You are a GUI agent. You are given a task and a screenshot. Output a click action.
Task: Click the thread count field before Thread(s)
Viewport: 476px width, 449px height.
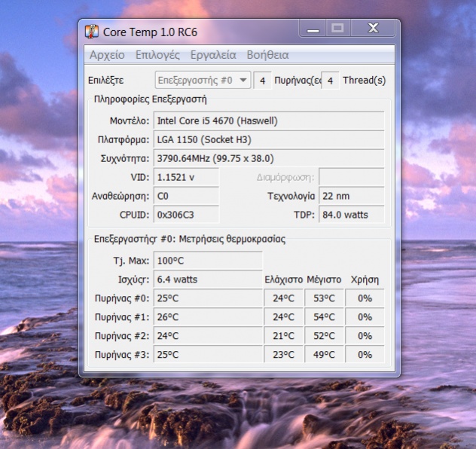tap(331, 81)
